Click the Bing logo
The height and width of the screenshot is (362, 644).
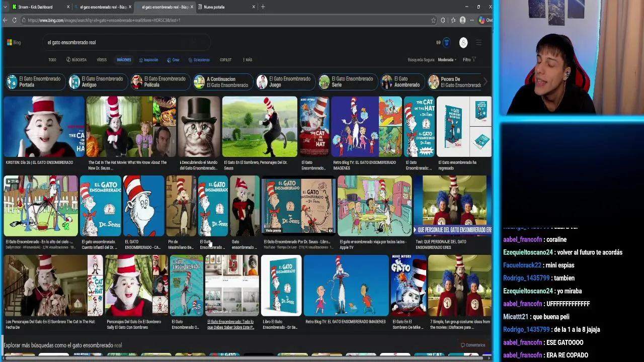click(x=14, y=42)
